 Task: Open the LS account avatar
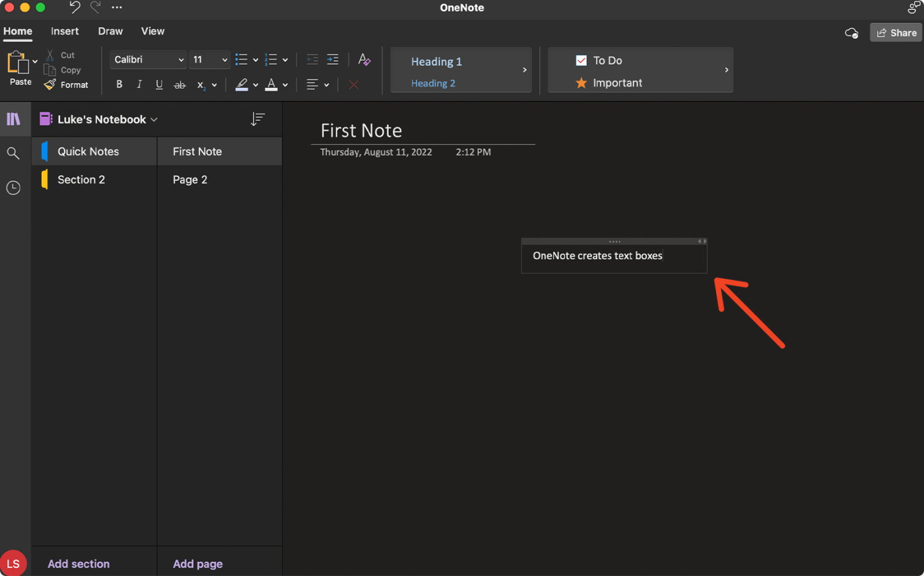13,563
